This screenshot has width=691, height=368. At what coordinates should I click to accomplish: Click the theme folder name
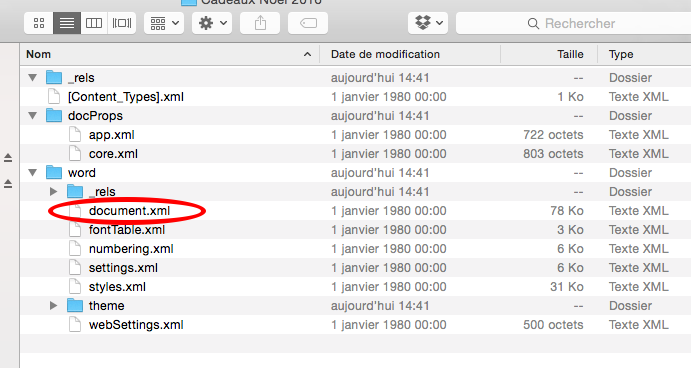106,305
